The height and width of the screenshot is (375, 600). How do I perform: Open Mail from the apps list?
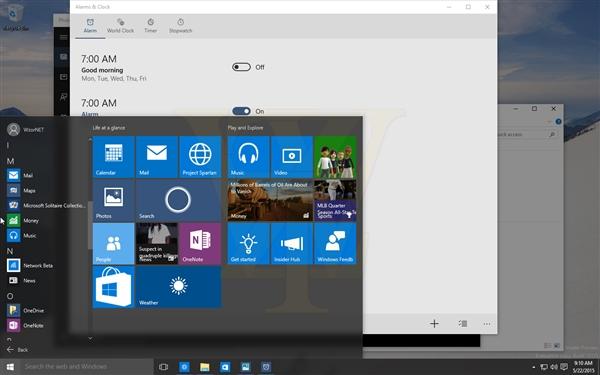(x=46, y=175)
